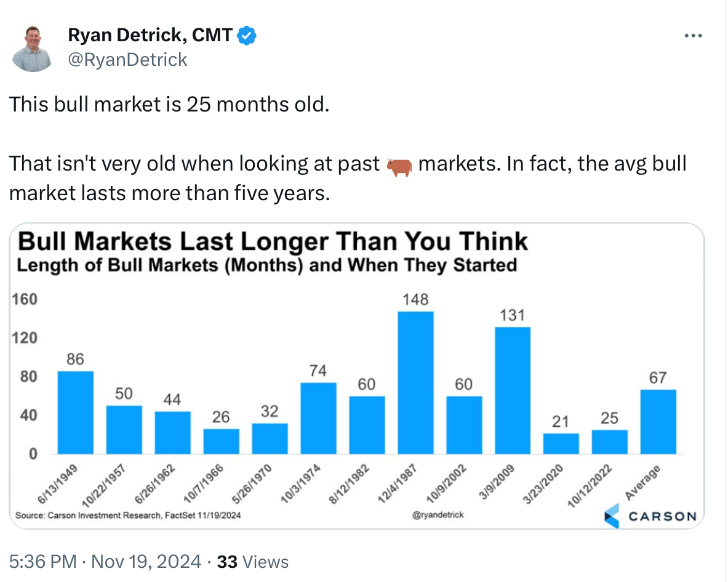Screen dimensions: 728x582
Task: Click the @ryandetrick watermark in chart
Action: click(x=439, y=514)
